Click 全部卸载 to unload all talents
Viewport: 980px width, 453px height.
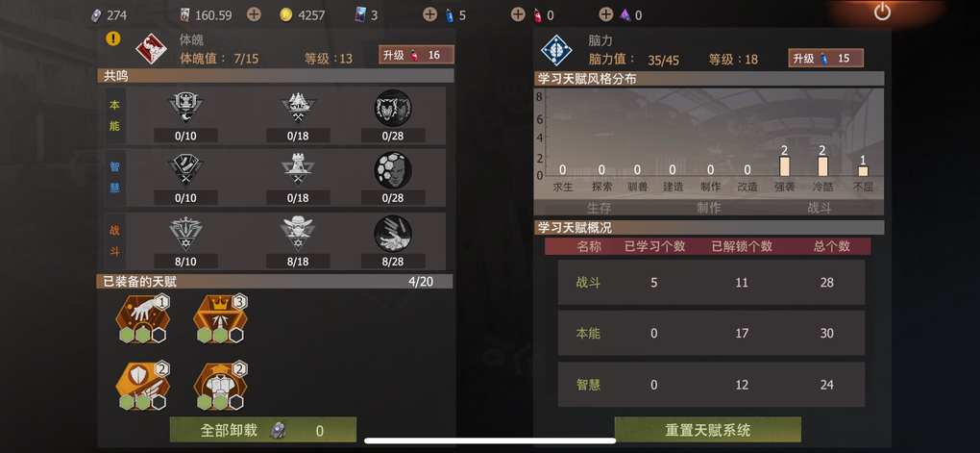click(x=263, y=431)
